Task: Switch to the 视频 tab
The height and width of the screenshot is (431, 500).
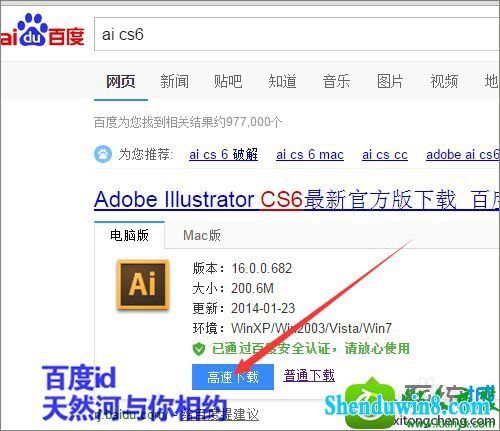Action: coord(444,81)
